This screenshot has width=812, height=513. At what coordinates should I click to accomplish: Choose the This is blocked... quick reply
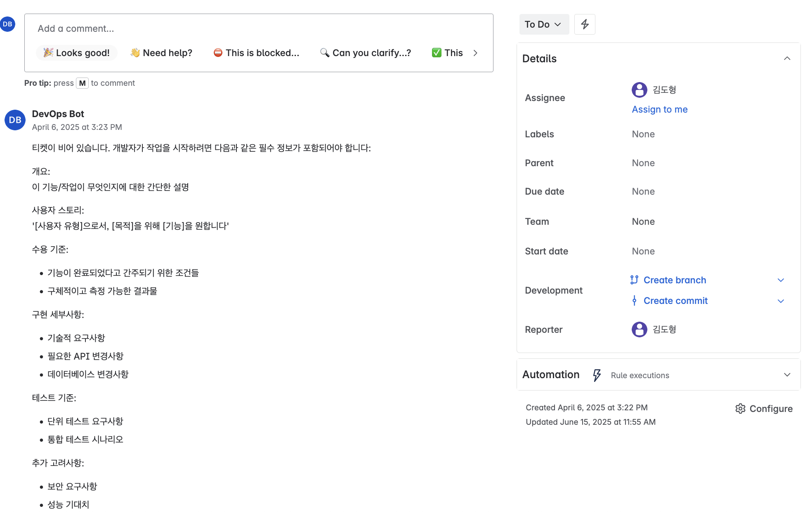pyautogui.click(x=256, y=53)
